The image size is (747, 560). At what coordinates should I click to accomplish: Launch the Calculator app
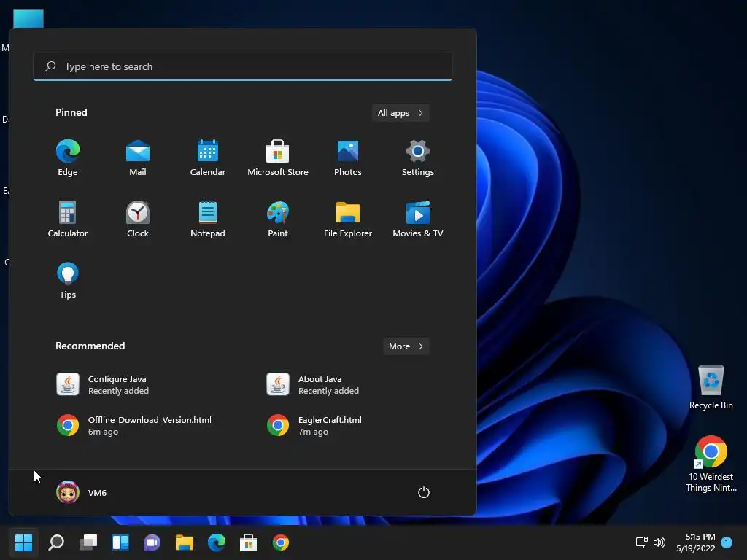point(68,219)
